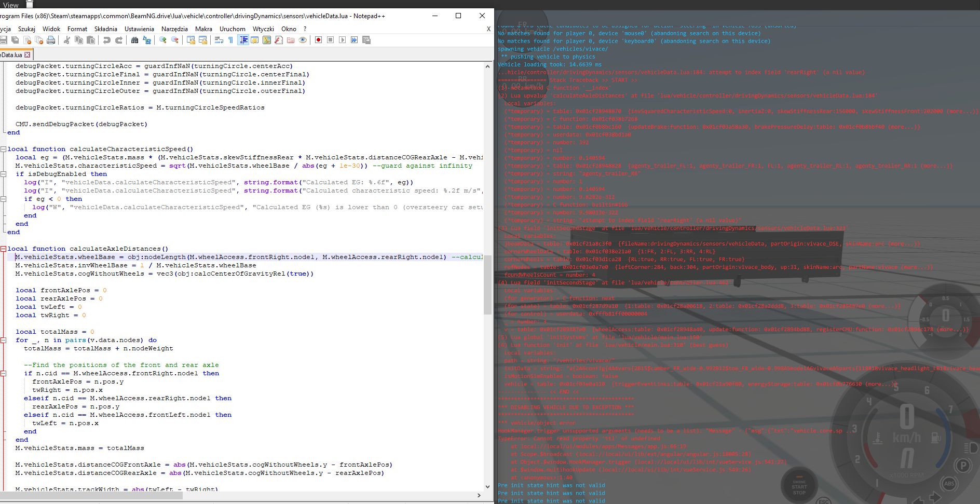Viewport: 980px width, 504px height.
Task: Toggle the Document Map panel
Action: tap(267, 40)
